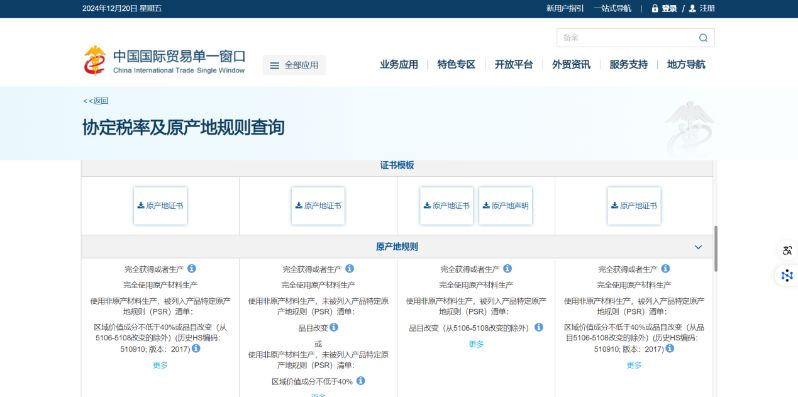
Task: Open the 特色专区 nav menu
Action: (x=456, y=65)
